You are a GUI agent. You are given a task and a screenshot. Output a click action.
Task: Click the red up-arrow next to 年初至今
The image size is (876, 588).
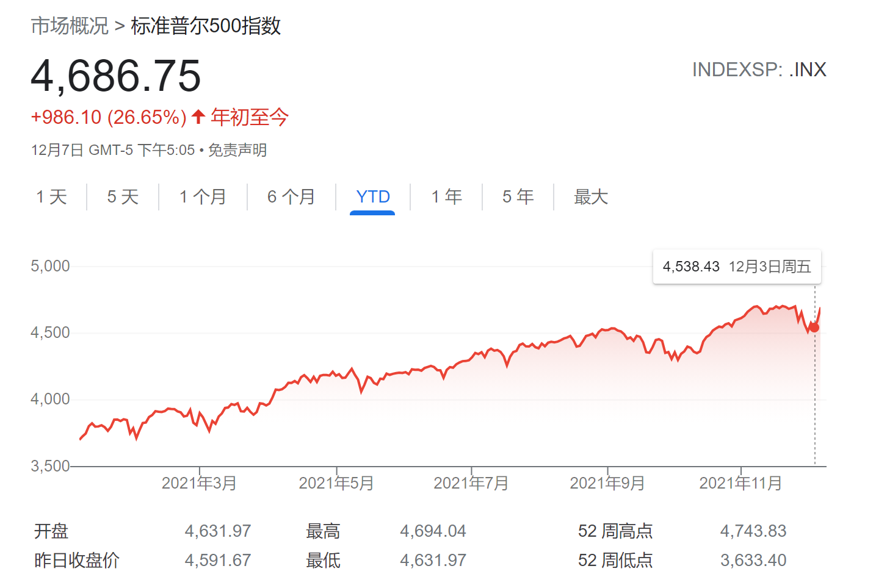[x=198, y=117]
